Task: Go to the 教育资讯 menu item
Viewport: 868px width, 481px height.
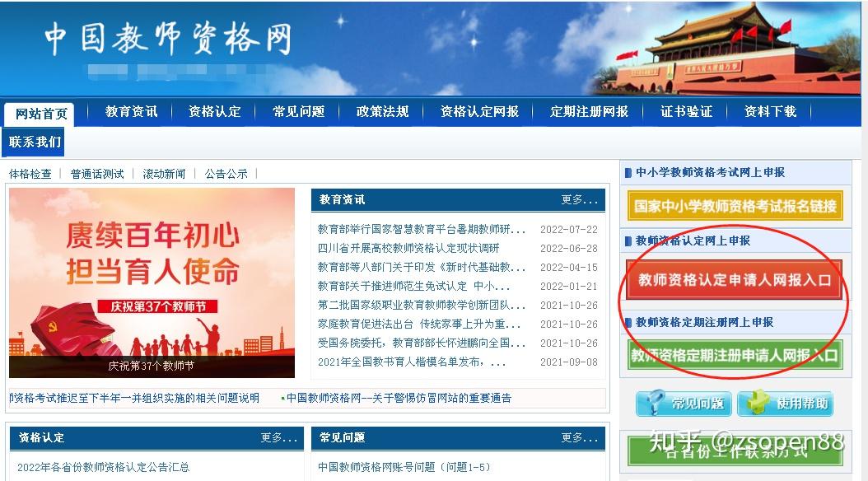Action: 131,112
